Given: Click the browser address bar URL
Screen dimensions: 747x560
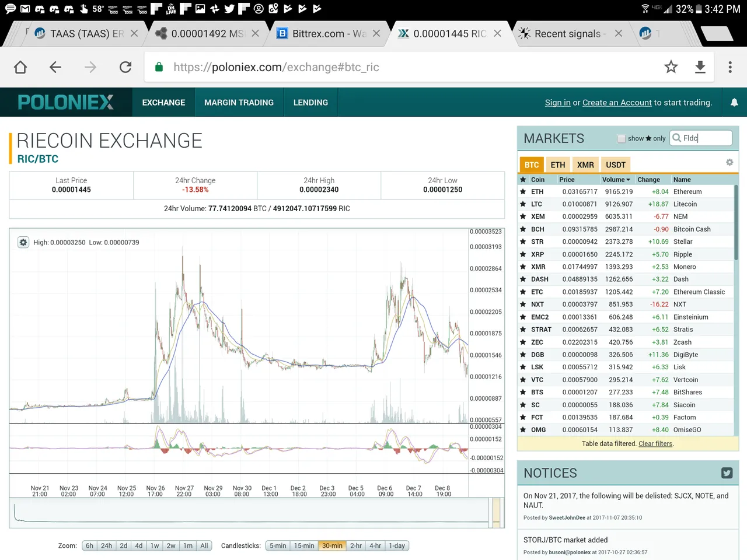Looking at the screenshot, I should 276,67.
